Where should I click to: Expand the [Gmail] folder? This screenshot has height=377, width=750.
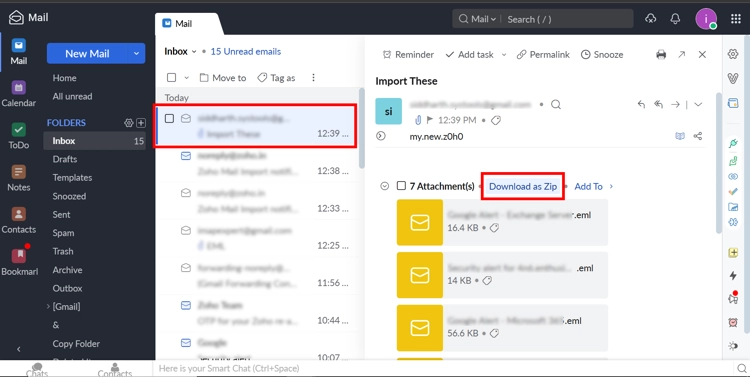point(48,307)
